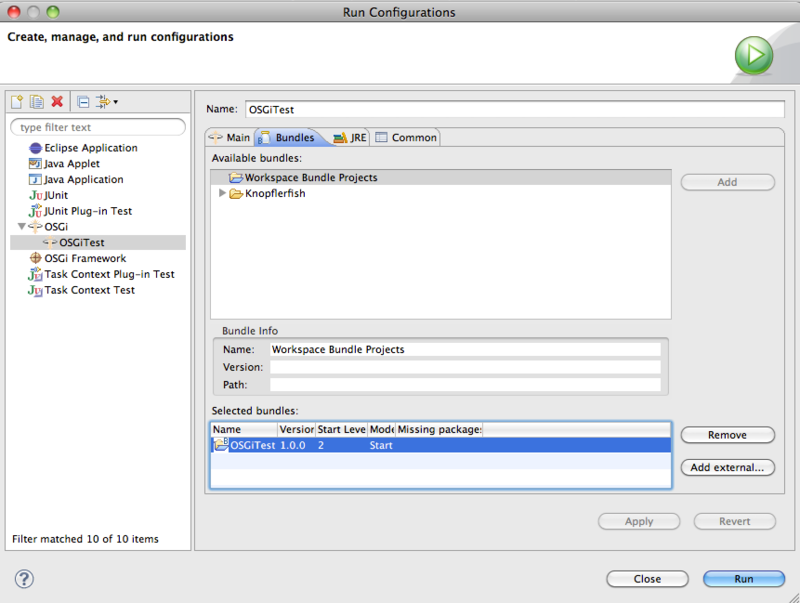Click the Start Level column header
The width and height of the screenshot is (800, 603).
tap(341, 430)
